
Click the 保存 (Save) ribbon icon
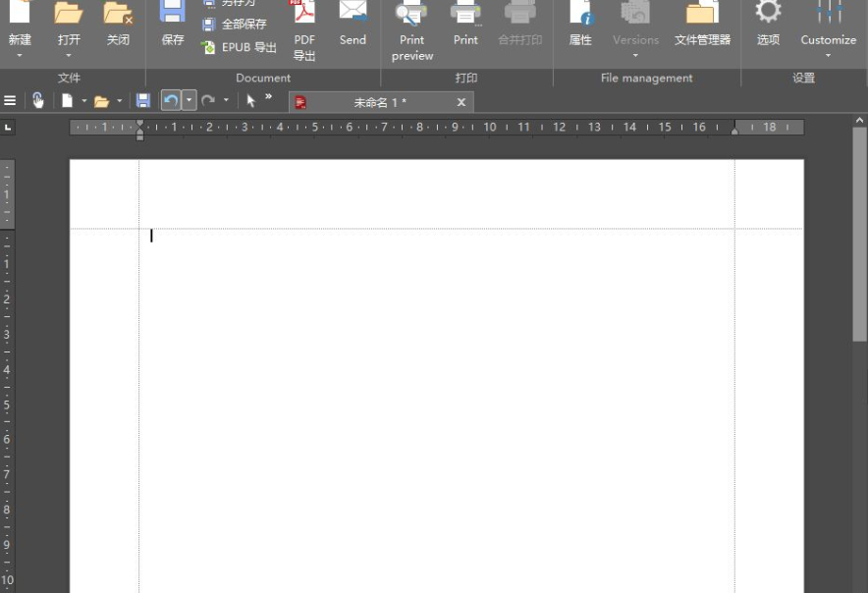(172, 25)
